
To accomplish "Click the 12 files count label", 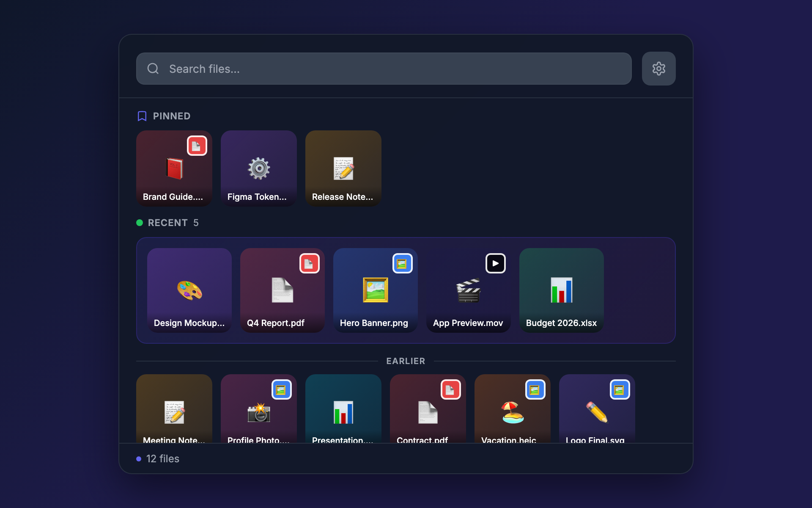I will coord(162,458).
